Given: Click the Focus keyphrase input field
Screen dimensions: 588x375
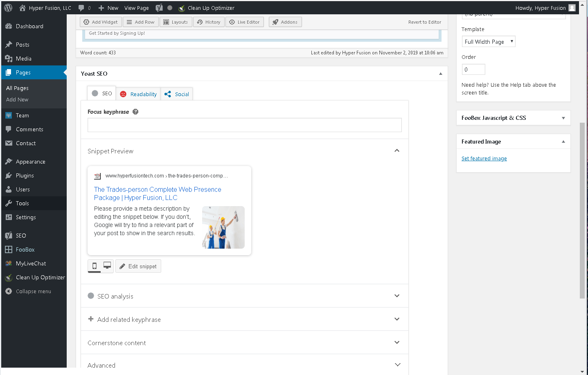Looking at the screenshot, I should click(245, 125).
